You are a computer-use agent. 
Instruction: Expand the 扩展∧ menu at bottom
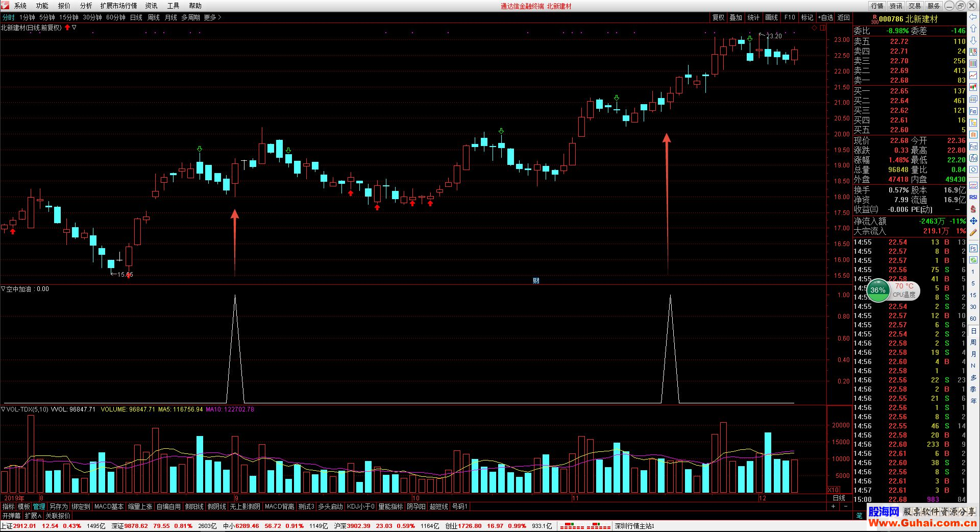tap(33, 516)
